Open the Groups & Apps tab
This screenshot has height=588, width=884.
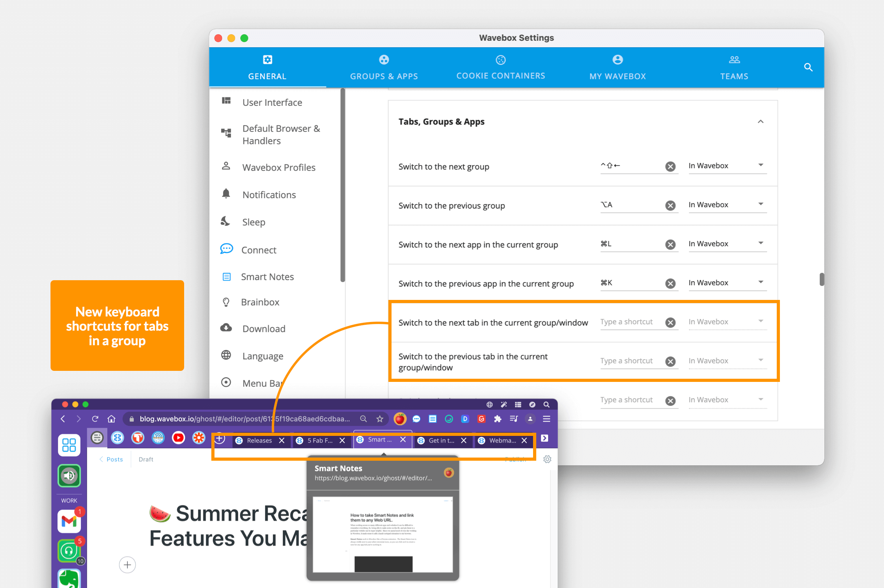point(384,67)
